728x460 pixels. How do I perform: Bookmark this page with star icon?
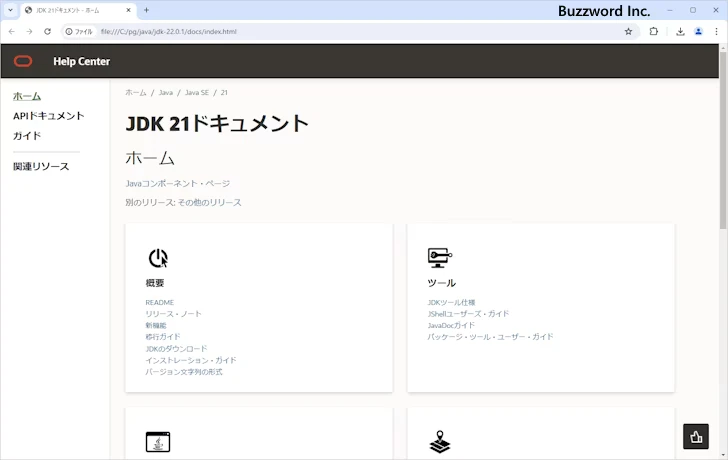[628, 32]
